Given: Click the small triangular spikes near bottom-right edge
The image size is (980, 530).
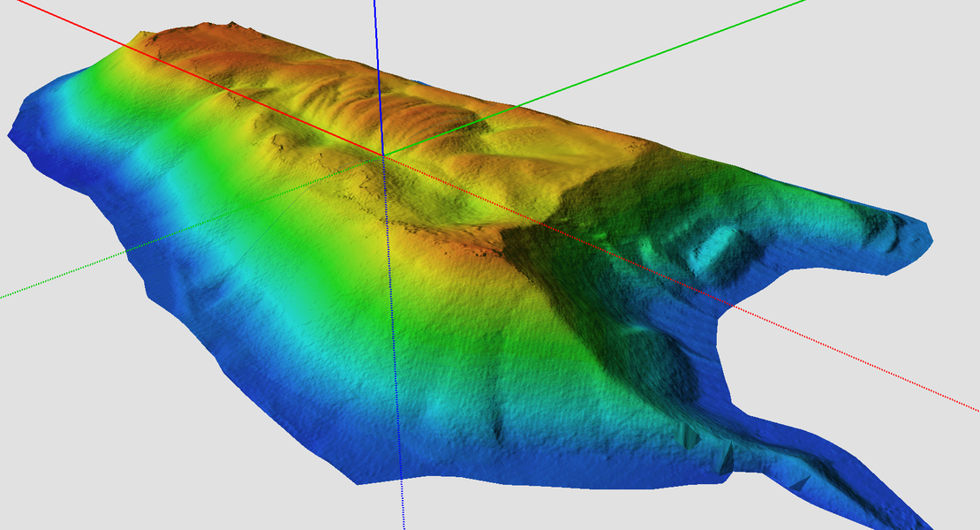Looking at the screenshot, I should pyautogui.click(x=689, y=435).
